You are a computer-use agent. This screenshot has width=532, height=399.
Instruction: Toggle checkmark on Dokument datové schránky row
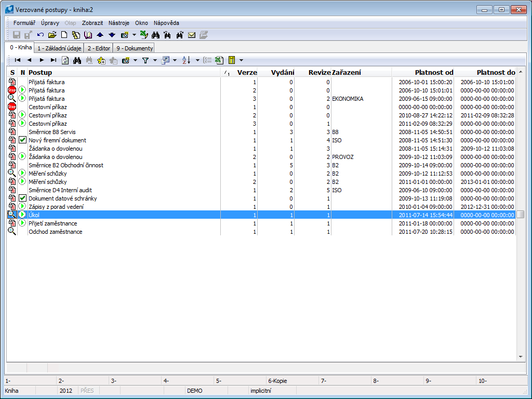(22, 198)
